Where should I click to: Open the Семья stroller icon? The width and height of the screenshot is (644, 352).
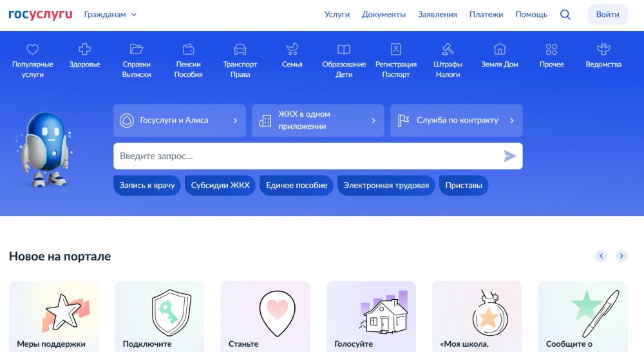pos(292,50)
